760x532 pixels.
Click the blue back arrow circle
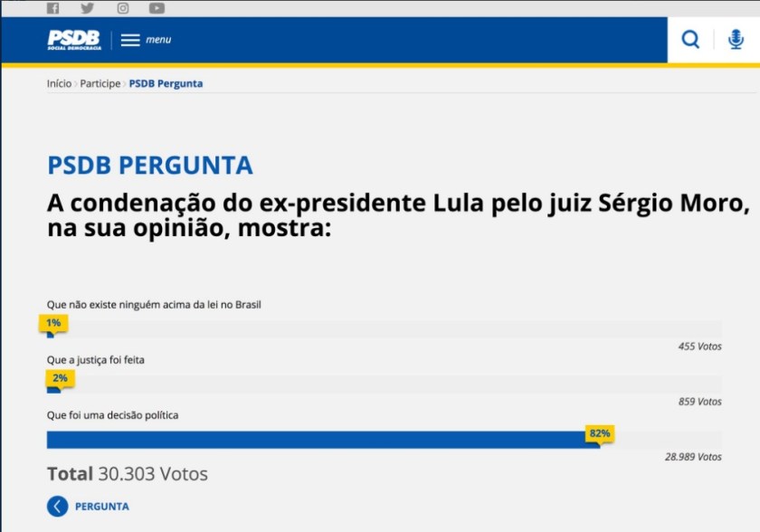click(58, 506)
